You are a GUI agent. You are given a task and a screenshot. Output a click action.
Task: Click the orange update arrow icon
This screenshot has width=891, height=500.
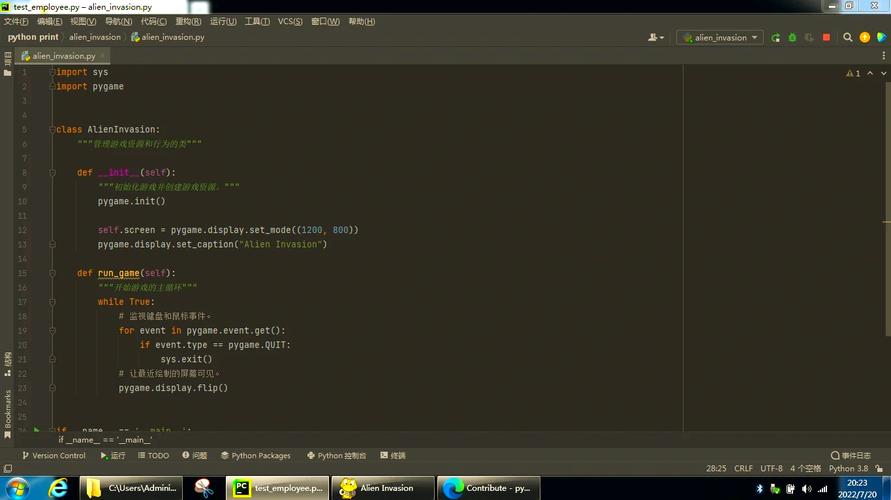pos(865,37)
